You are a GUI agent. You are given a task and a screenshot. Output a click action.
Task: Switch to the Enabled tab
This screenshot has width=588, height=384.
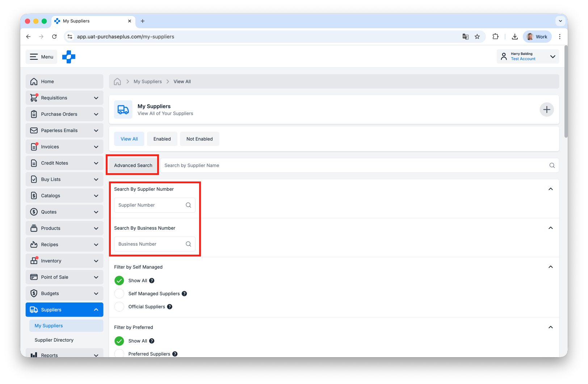162,139
